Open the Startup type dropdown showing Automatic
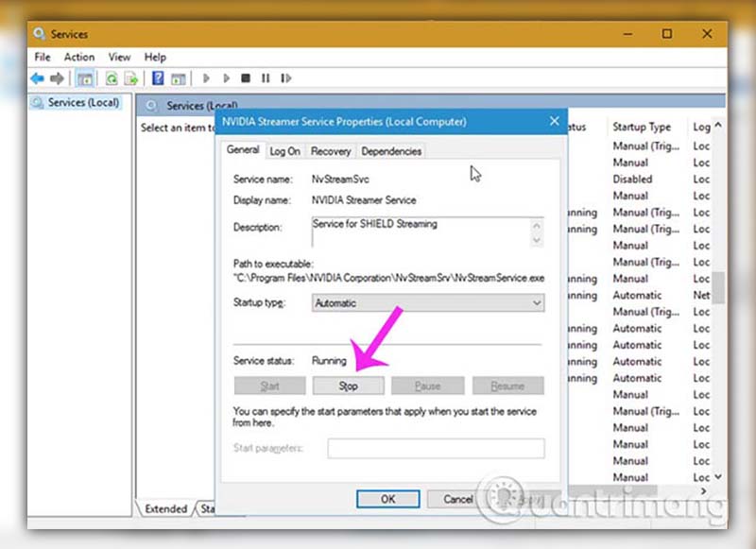 [428, 302]
